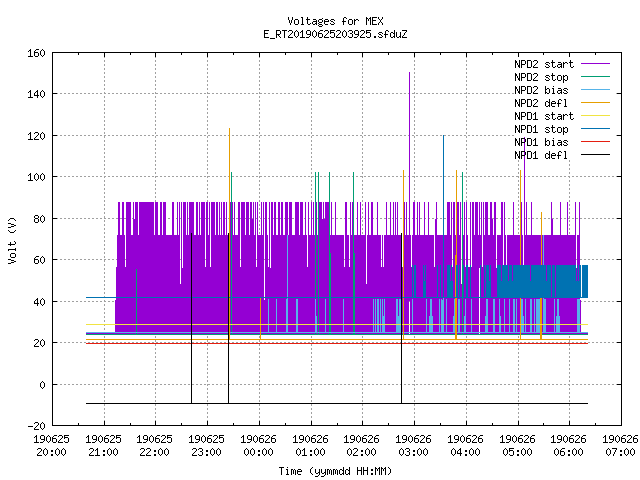Click the green NPD2 stop legend line
This screenshot has height=480, width=640.
tap(596, 77)
